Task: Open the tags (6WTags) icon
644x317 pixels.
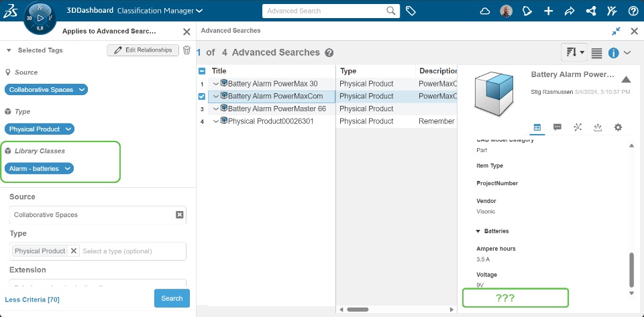Action: click(x=411, y=11)
